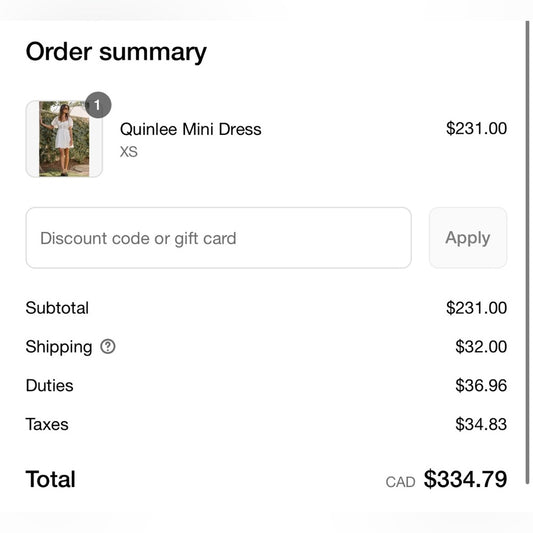533x533 pixels.
Task: Click the Duties label
Action: tap(50, 385)
